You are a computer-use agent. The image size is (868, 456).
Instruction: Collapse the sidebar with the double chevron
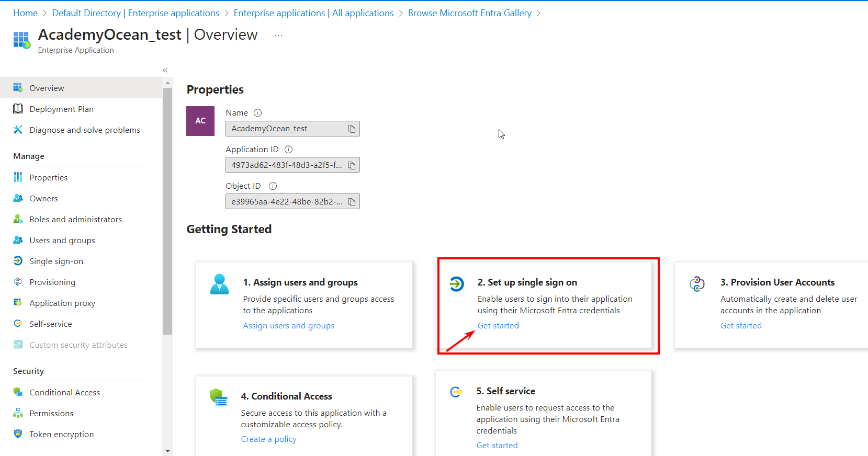pos(165,70)
